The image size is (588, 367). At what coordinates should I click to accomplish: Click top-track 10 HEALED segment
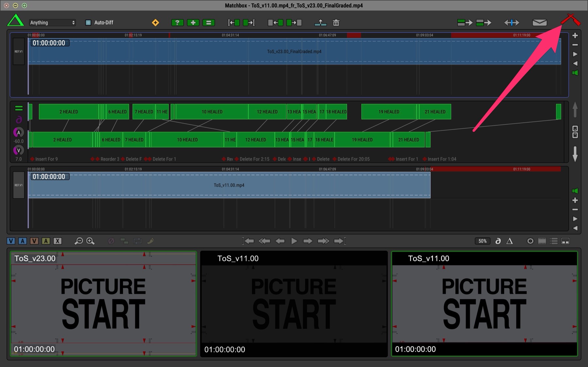tap(212, 112)
